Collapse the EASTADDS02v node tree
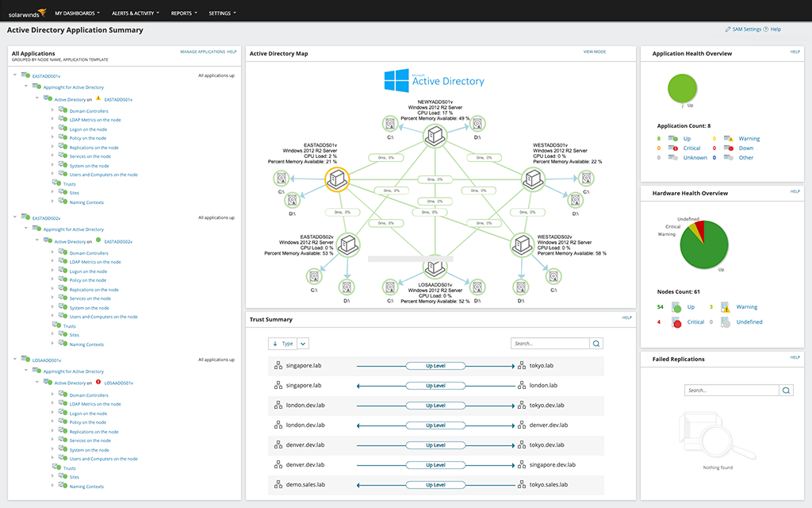The width and height of the screenshot is (812, 508). pos(15,217)
